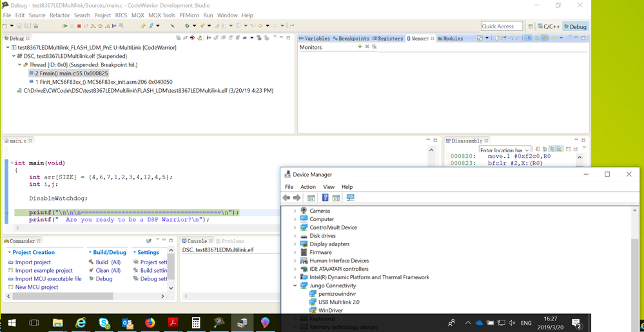The image size is (644, 332).
Task: Switch to the Breakpoints tab
Action: [351, 38]
